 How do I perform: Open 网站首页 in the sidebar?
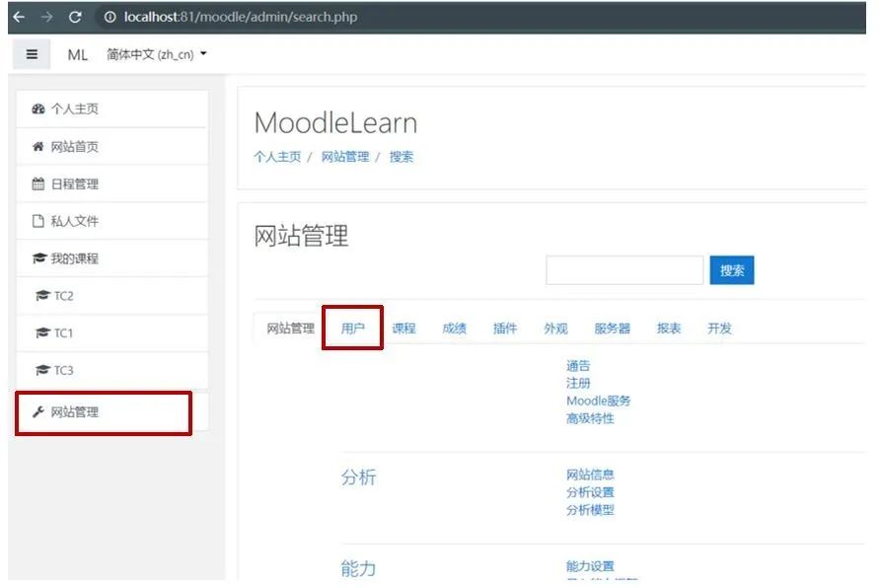(x=112, y=147)
